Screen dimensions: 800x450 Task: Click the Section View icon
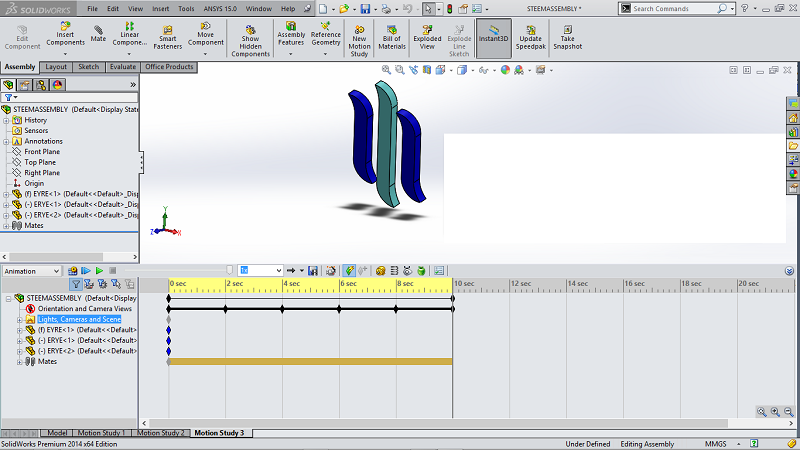click(x=427, y=70)
